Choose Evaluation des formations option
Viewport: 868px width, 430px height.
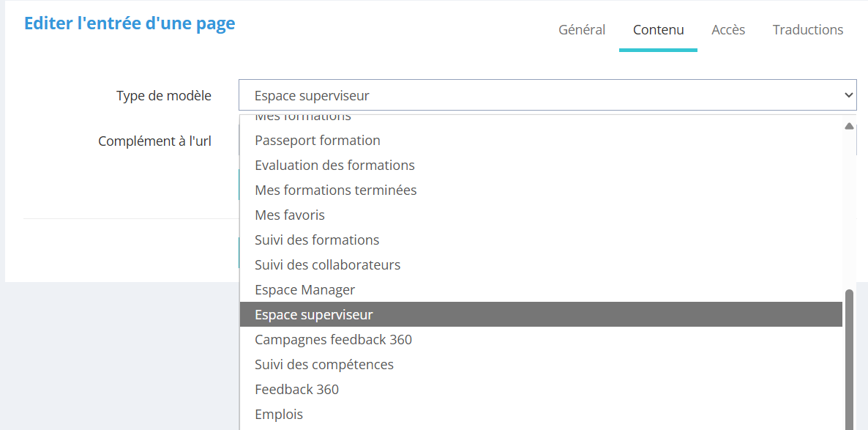[334, 166]
